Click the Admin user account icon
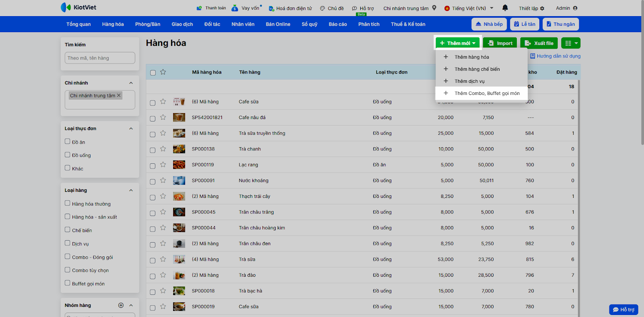The height and width of the screenshot is (317, 644). [575, 8]
